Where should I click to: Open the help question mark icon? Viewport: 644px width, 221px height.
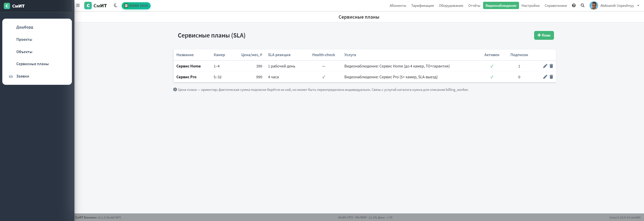pyautogui.click(x=574, y=5)
